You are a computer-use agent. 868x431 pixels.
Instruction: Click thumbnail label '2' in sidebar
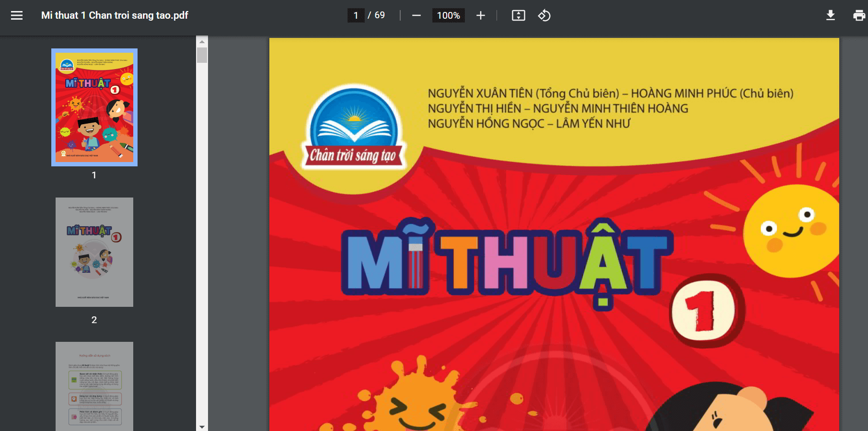(94, 320)
